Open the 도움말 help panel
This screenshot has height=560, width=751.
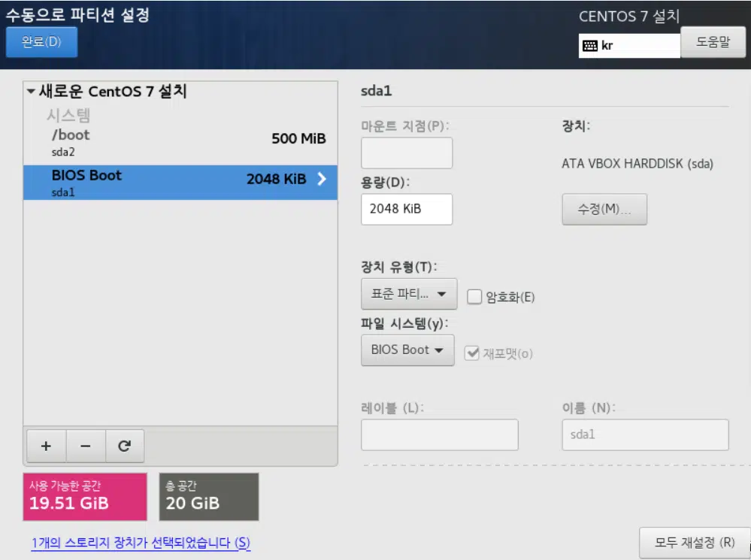[x=712, y=41]
